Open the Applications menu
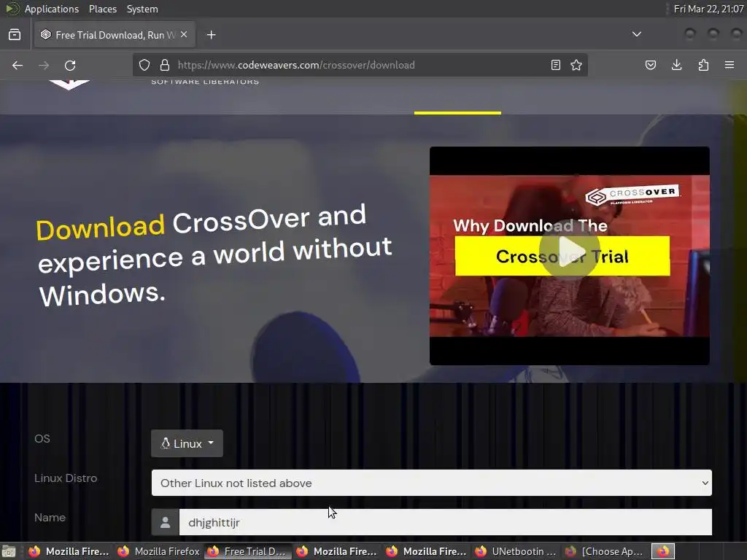This screenshot has width=747, height=560. 52,9
